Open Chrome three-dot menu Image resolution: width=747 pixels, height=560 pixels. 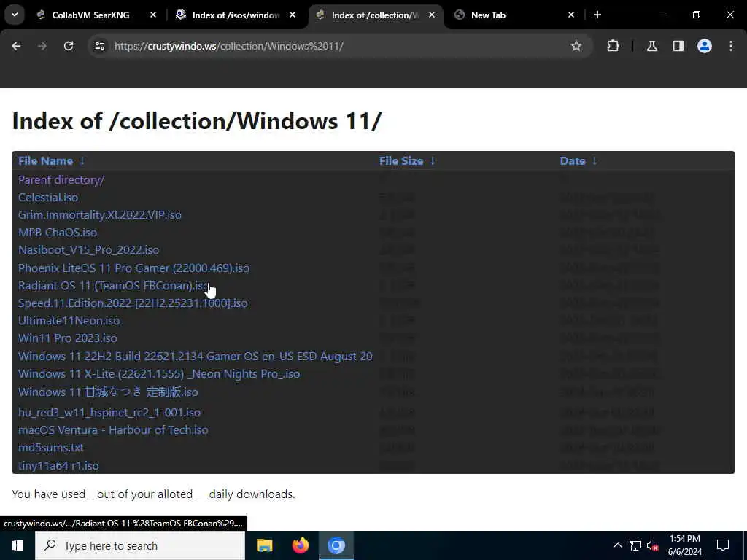(x=731, y=46)
